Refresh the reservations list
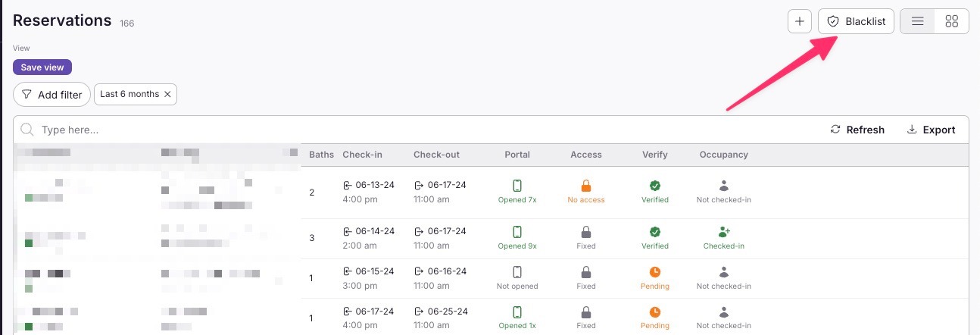The image size is (980, 335). [857, 130]
